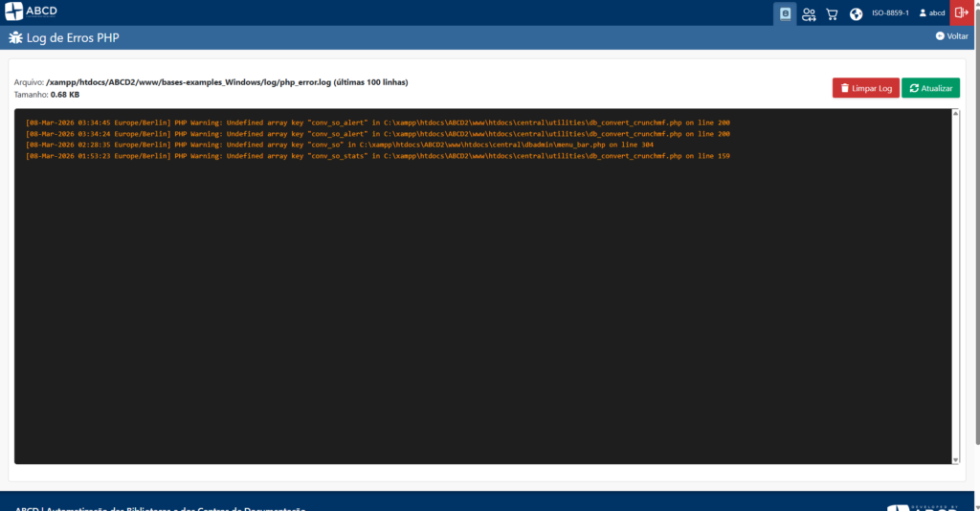Click the menu_bar.php line 304 warning entry
The height and width of the screenshot is (511, 980).
pyautogui.click(x=339, y=144)
